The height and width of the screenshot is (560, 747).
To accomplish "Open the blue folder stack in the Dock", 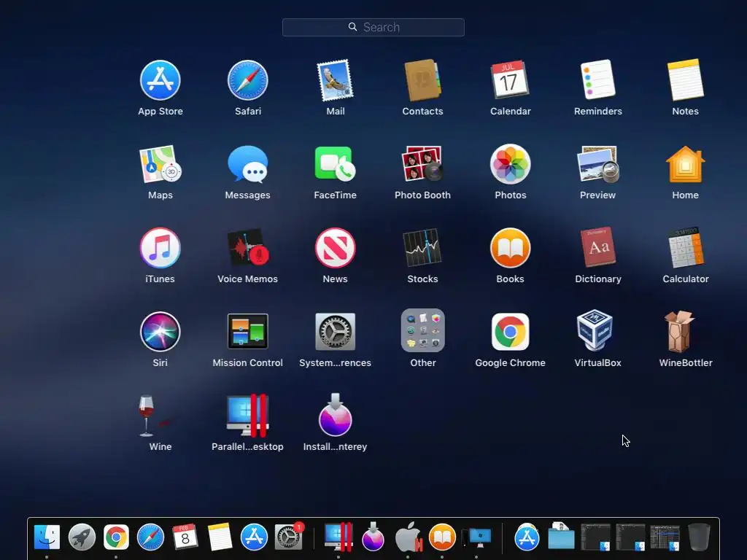I will tap(561, 537).
